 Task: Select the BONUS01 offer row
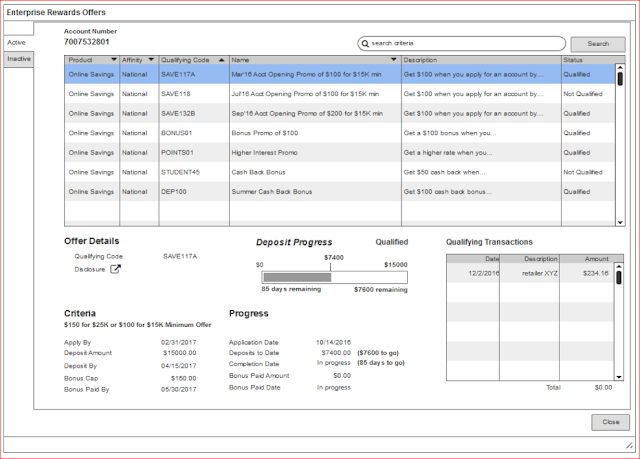(340, 133)
